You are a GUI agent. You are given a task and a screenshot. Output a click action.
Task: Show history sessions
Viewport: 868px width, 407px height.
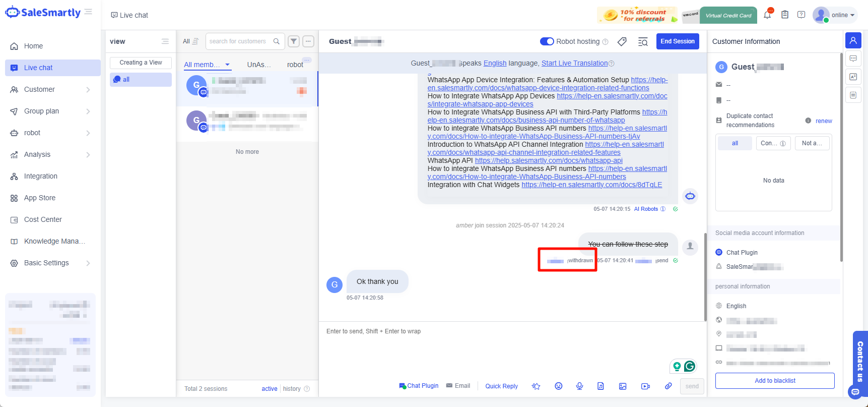[292, 389]
